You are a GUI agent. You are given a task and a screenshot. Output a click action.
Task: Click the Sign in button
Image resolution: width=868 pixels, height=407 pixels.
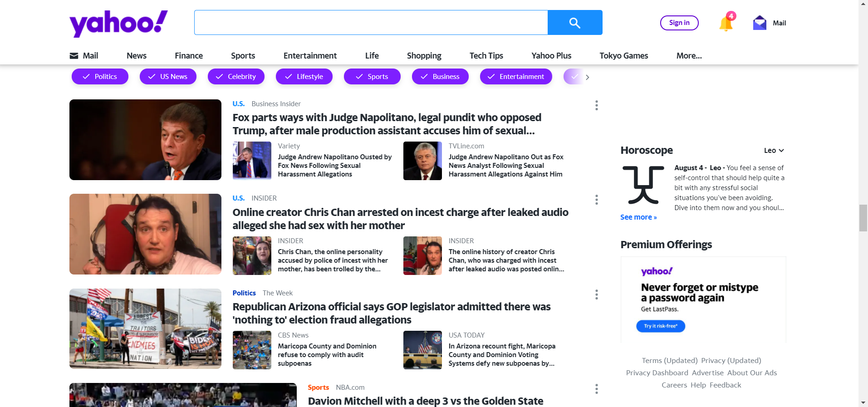point(679,23)
